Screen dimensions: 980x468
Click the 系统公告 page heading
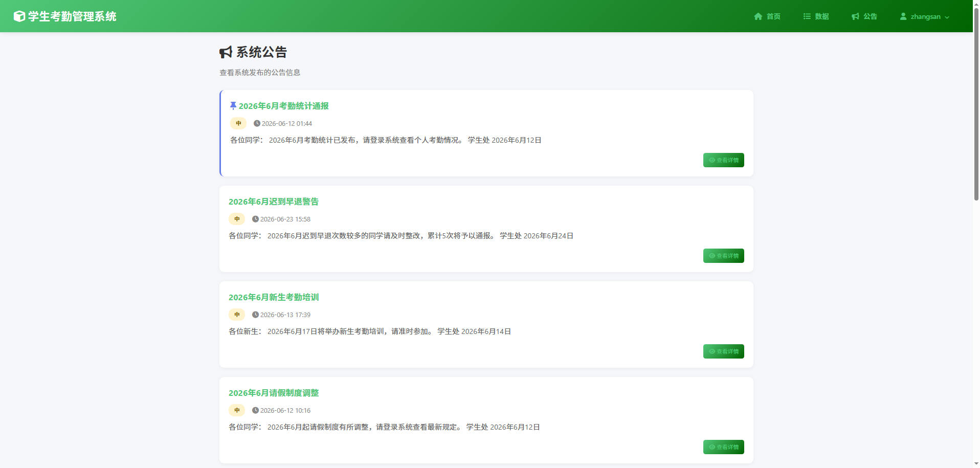(x=261, y=52)
